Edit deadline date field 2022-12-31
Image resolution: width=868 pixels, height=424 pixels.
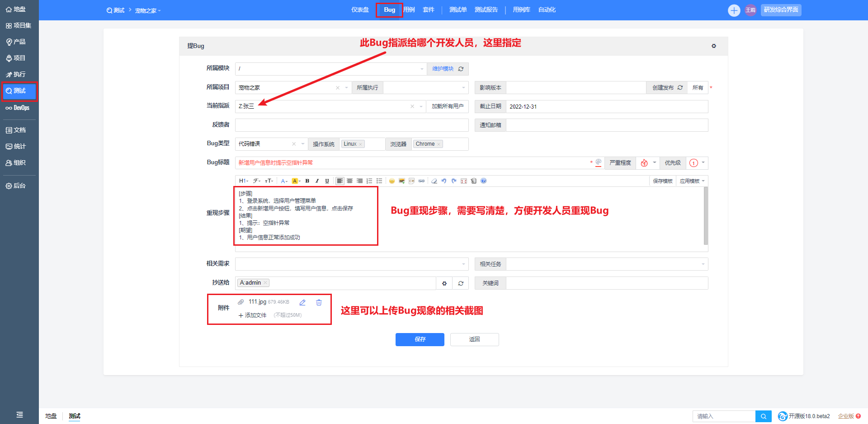pyautogui.click(x=607, y=107)
